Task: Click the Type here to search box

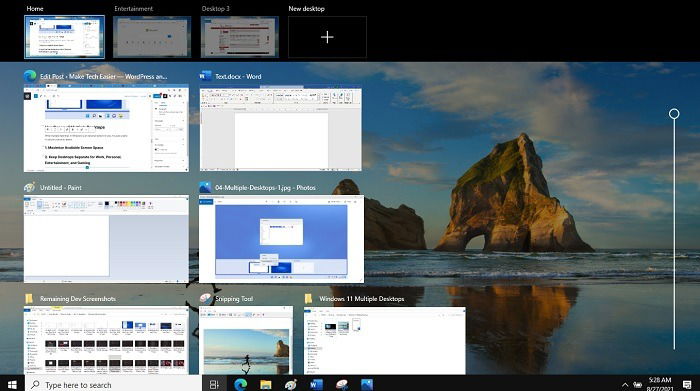Action: click(113, 384)
